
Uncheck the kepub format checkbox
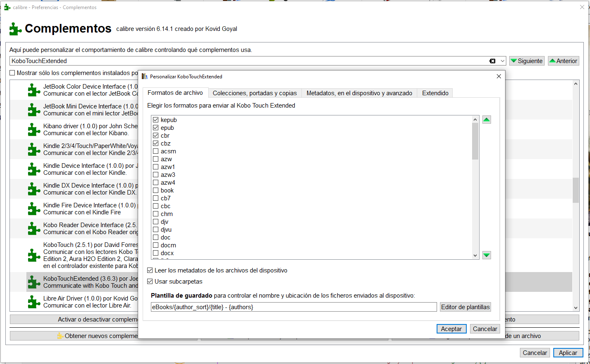click(155, 120)
